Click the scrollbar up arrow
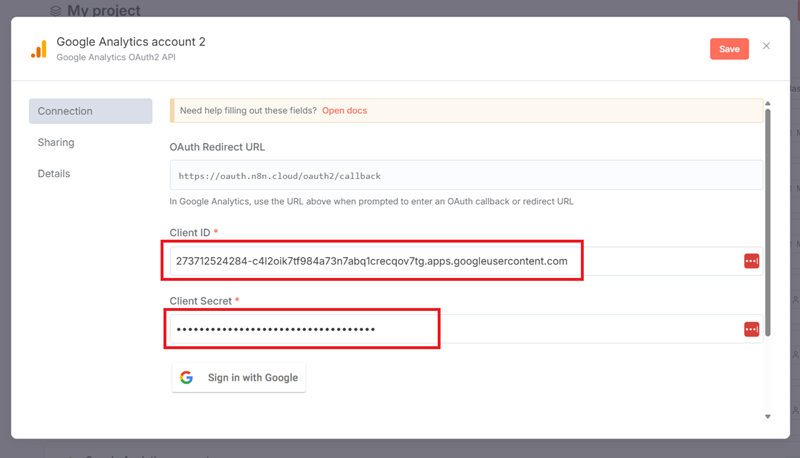Viewport: 800px width, 458px height. (768, 104)
